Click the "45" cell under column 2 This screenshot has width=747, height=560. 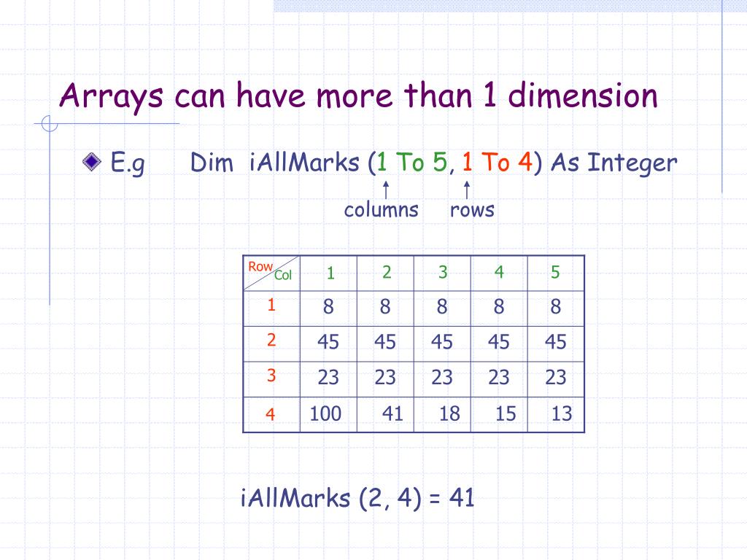pos(385,342)
